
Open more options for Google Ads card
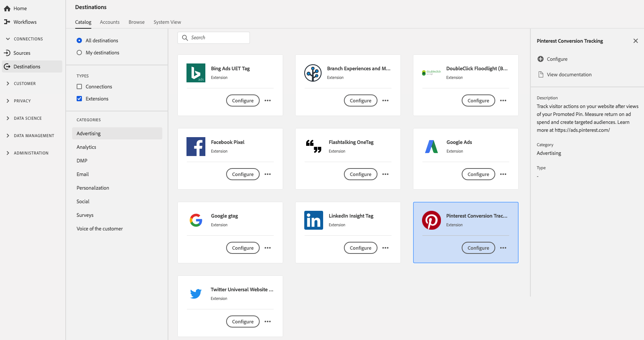503,174
